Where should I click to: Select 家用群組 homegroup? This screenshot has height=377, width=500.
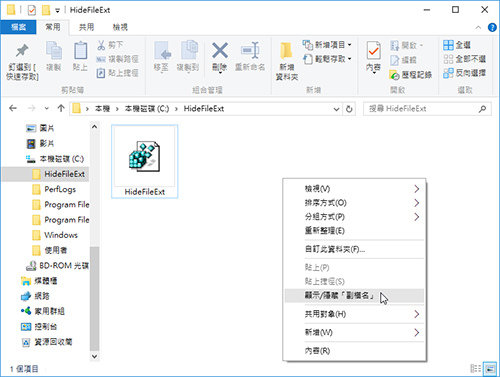(43, 311)
